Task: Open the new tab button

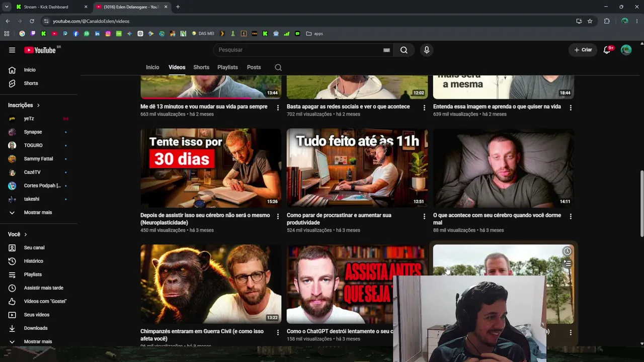Action: tap(178, 7)
